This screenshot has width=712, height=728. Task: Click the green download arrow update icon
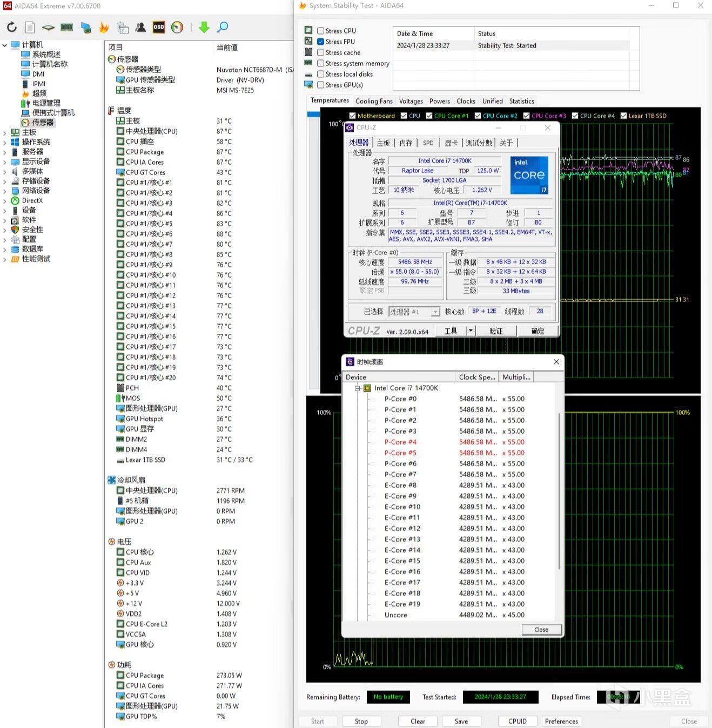[x=204, y=27]
